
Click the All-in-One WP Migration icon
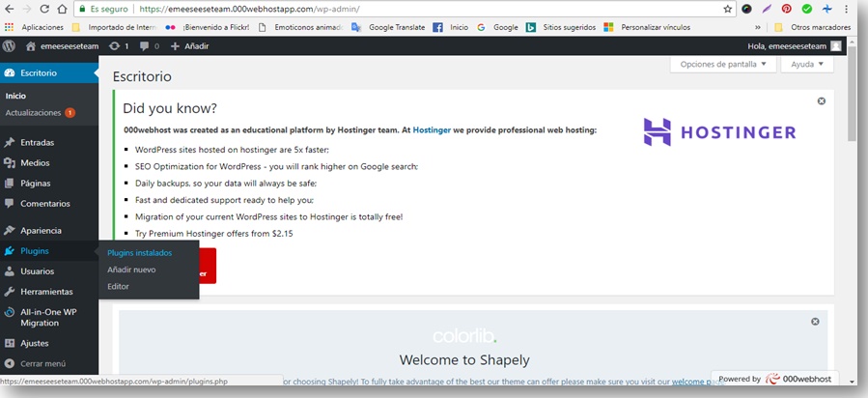[10, 313]
